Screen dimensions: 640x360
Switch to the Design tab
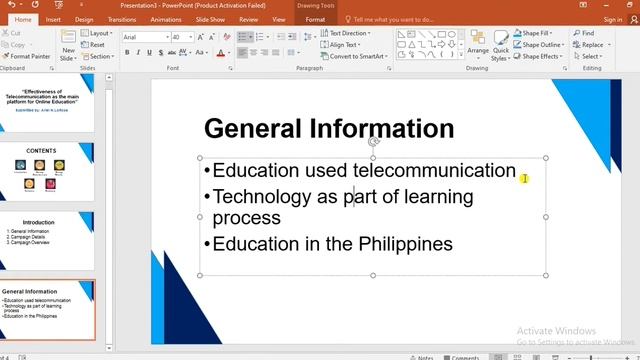coord(84,20)
